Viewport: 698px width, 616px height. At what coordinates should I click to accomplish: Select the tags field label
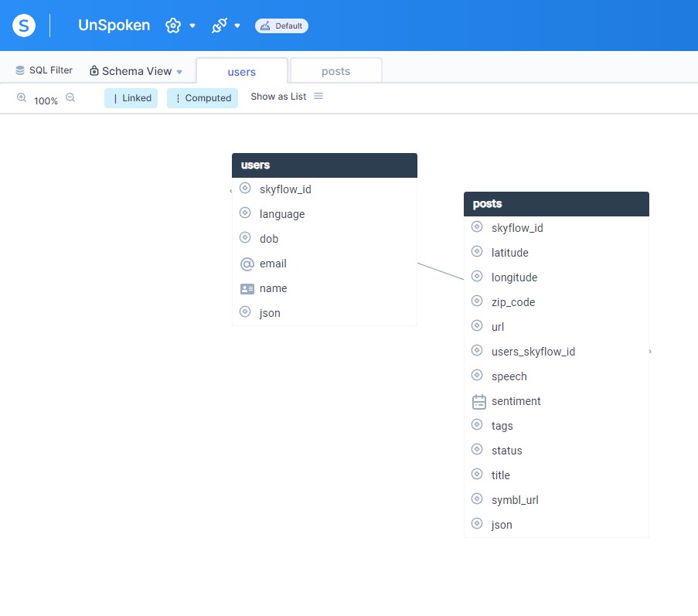click(502, 427)
